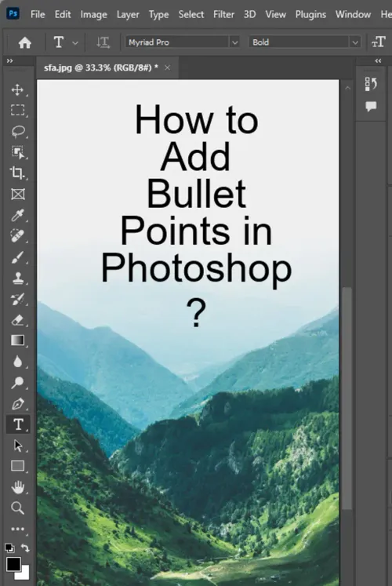Viewport: 392px width, 586px height.
Task: Select the Pen tool
Action: pyautogui.click(x=18, y=404)
